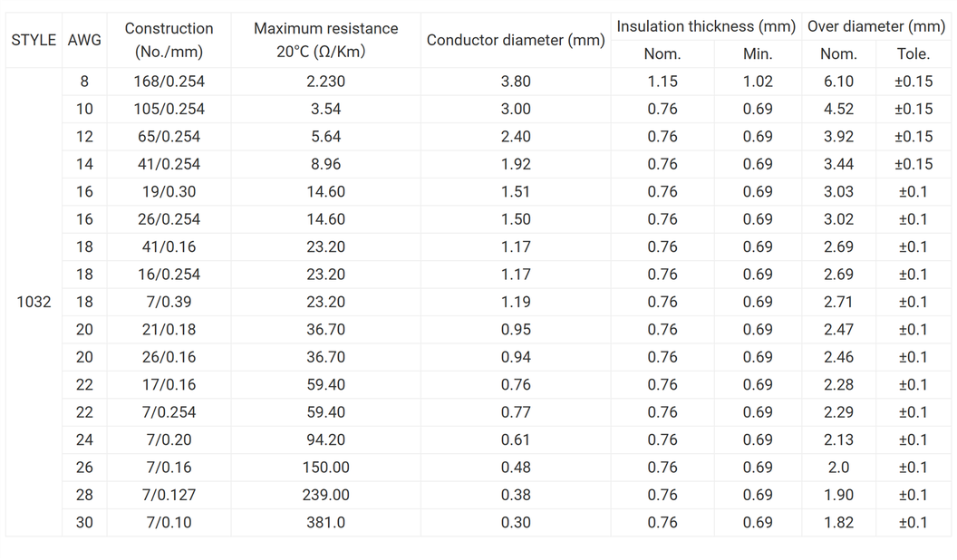The image size is (957, 560).
Task: Select the AWG 30 cell
Action: click(x=84, y=522)
